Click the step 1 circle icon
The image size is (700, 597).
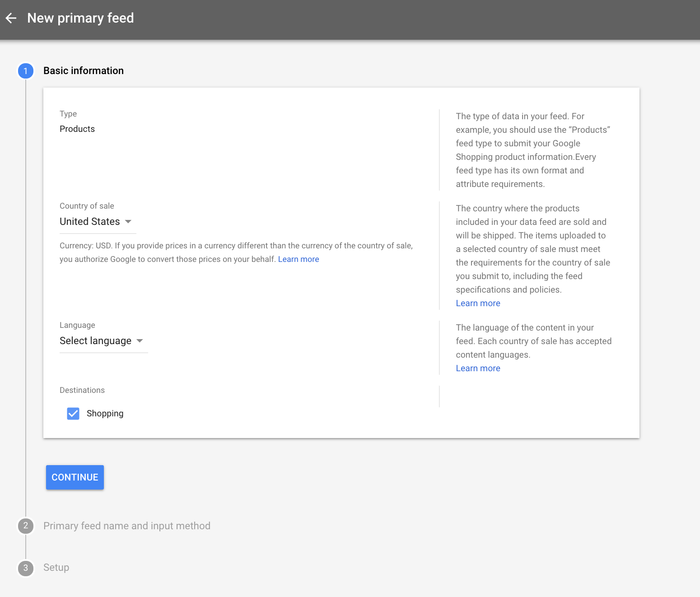26,71
